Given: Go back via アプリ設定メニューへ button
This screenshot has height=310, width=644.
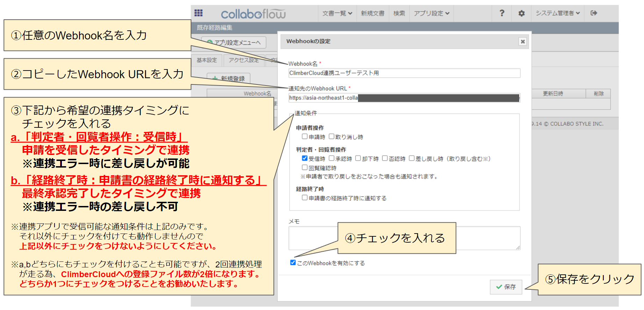Looking at the screenshot, I should [234, 43].
